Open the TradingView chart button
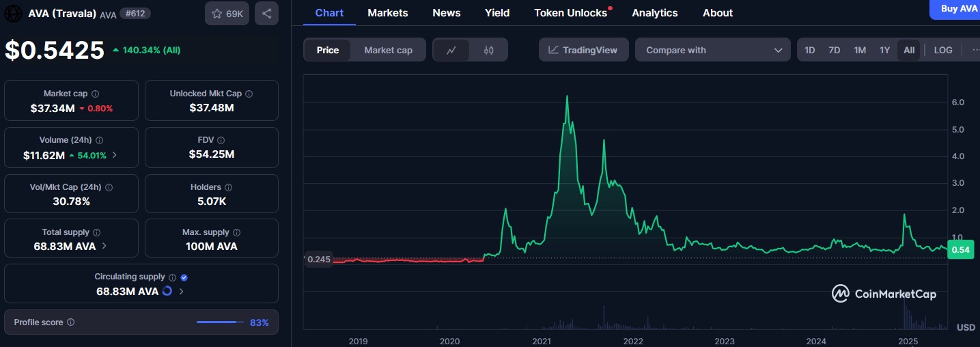This screenshot has height=347, width=980. 583,50
